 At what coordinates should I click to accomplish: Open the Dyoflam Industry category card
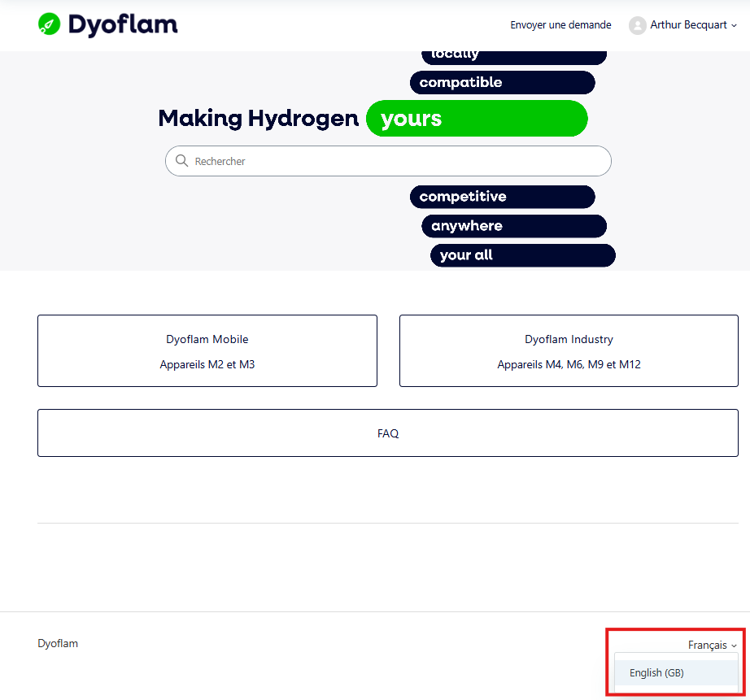pyautogui.click(x=569, y=350)
